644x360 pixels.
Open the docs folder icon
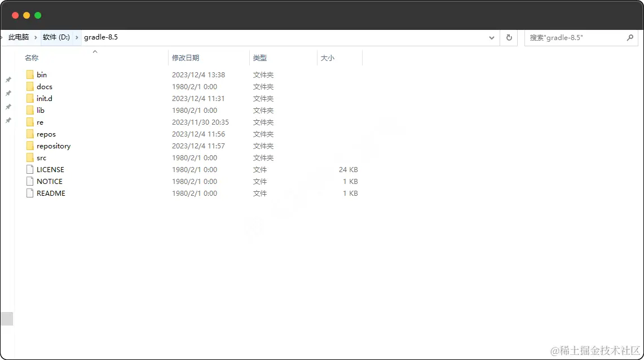point(29,86)
